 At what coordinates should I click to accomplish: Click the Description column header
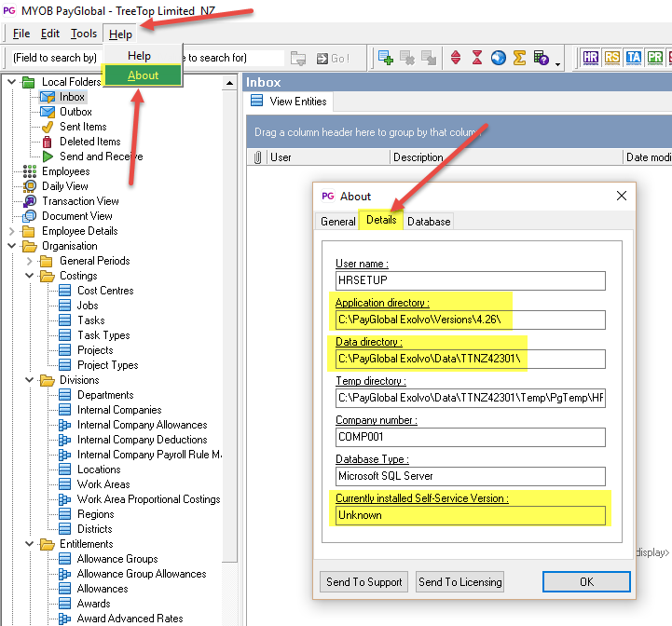click(x=506, y=157)
